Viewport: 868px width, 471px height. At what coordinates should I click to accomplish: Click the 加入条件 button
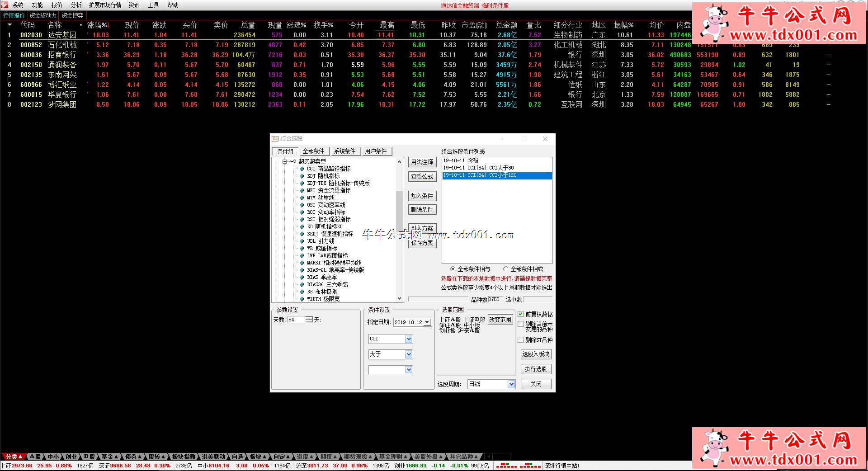pos(422,196)
